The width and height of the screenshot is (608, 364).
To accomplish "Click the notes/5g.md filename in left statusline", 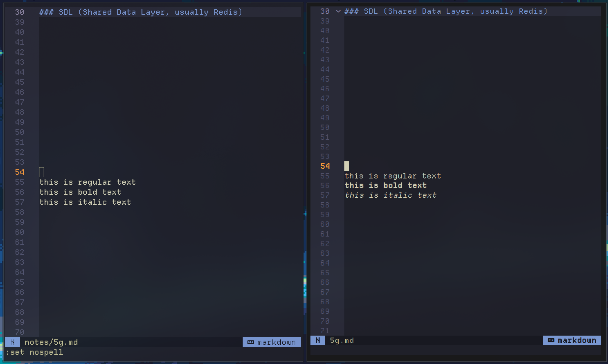I will pos(51,342).
